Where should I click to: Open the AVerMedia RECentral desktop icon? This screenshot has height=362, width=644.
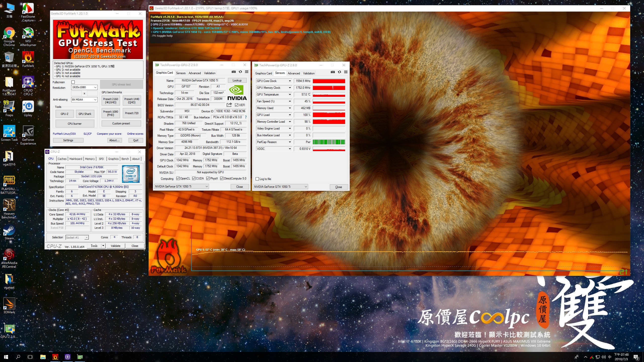click(9, 258)
